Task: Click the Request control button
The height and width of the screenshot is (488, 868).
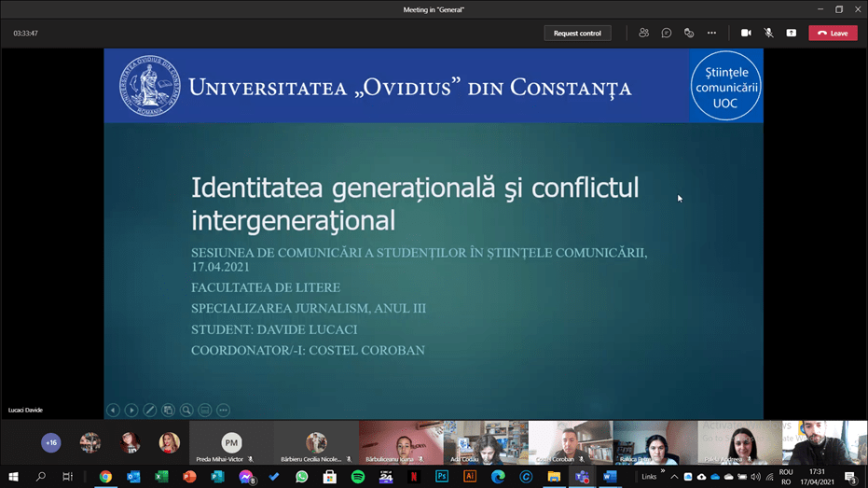Action: [x=577, y=33]
